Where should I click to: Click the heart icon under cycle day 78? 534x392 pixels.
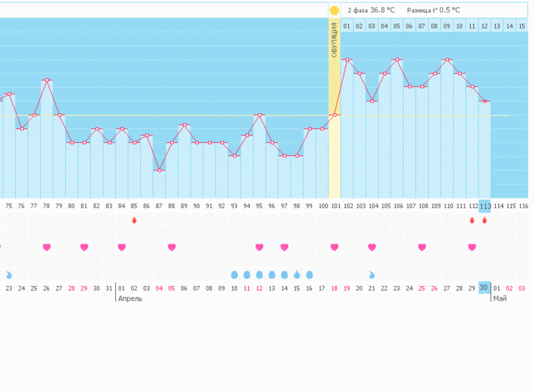(46, 247)
